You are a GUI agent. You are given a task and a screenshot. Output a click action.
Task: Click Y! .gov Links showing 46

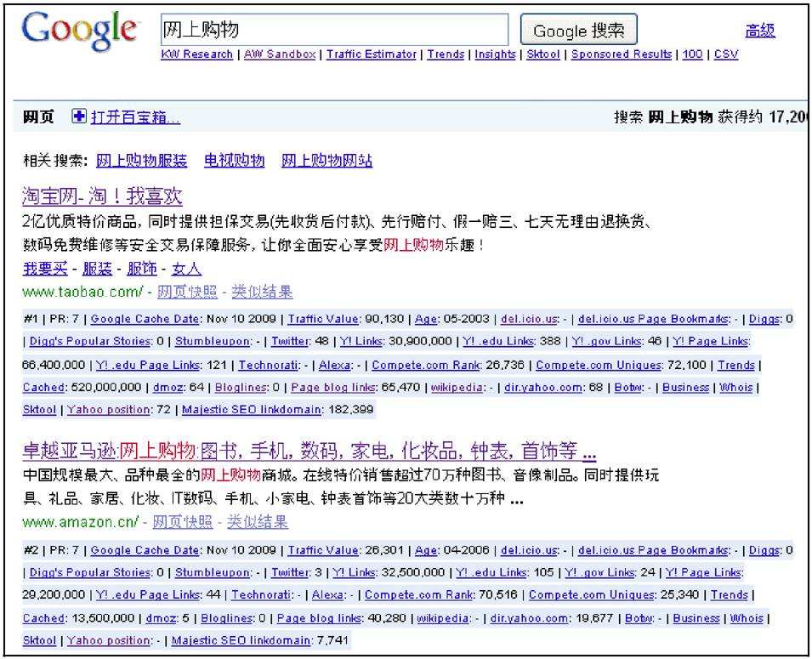(x=606, y=342)
